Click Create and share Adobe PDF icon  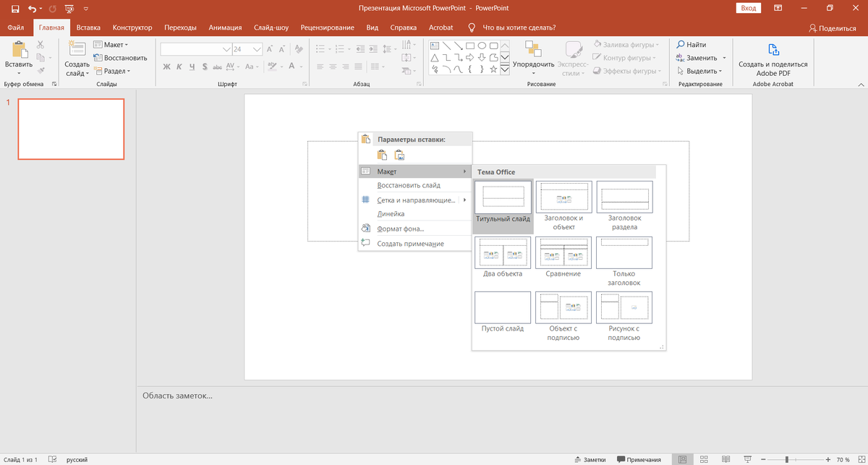pyautogui.click(x=773, y=50)
